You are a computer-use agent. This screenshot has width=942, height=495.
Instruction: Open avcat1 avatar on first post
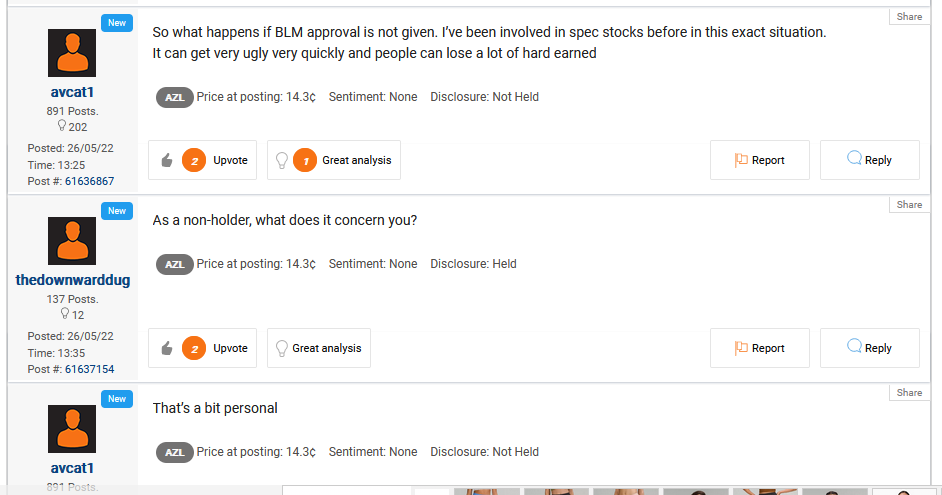tap(72, 53)
